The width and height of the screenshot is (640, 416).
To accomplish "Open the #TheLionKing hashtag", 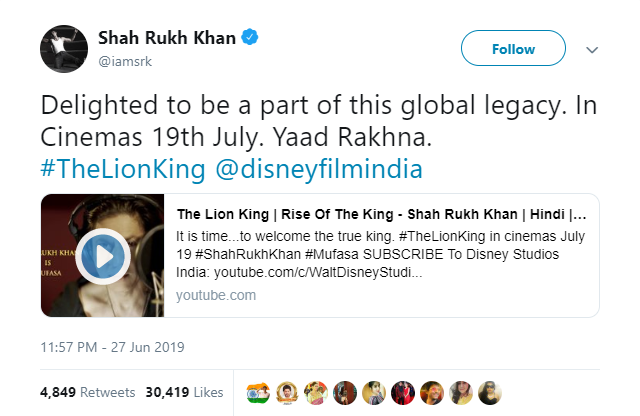I will coord(123,169).
